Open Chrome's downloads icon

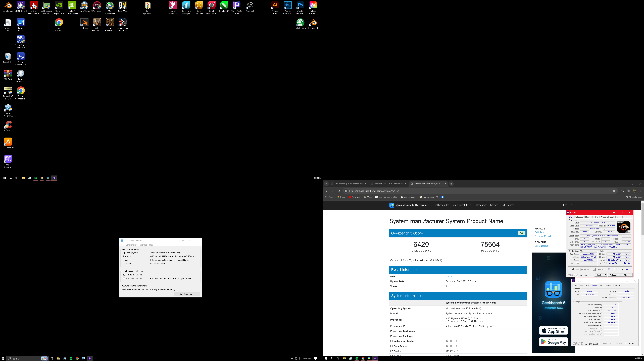click(x=622, y=191)
